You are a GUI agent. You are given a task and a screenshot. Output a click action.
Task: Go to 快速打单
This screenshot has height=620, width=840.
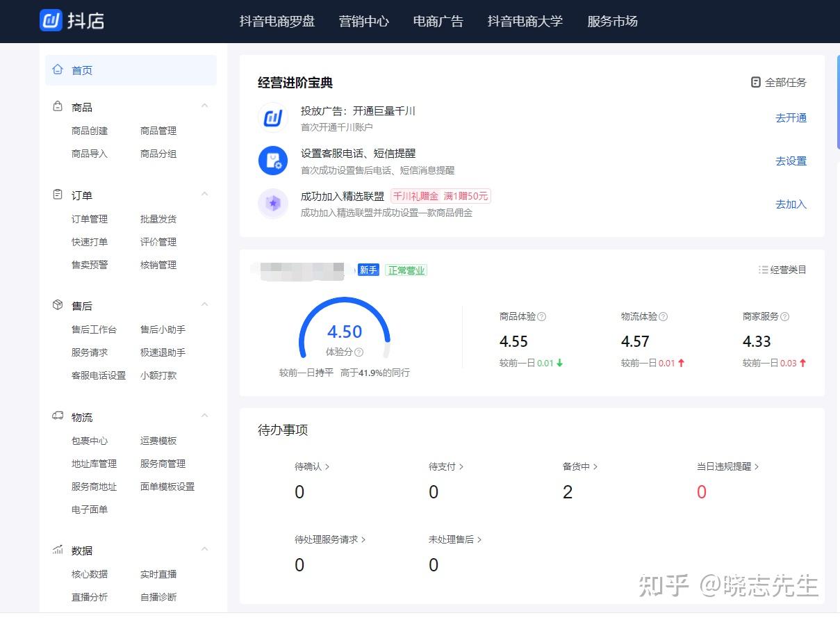click(90, 242)
